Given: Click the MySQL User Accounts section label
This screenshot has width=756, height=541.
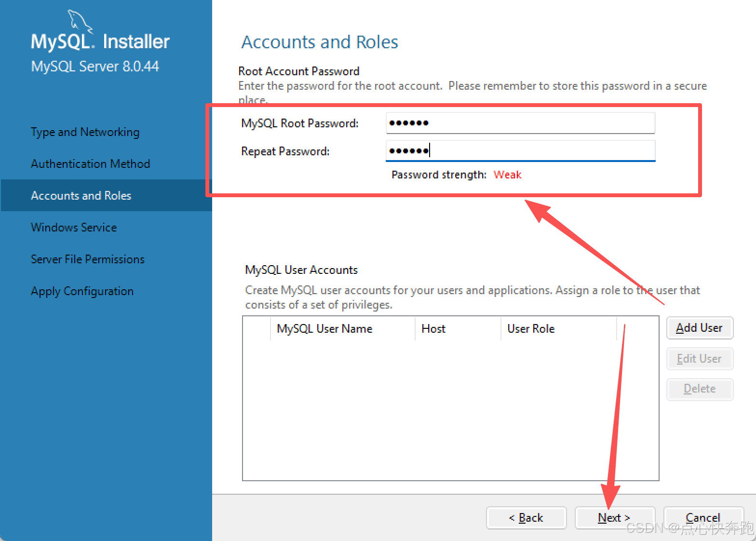Looking at the screenshot, I should (301, 270).
